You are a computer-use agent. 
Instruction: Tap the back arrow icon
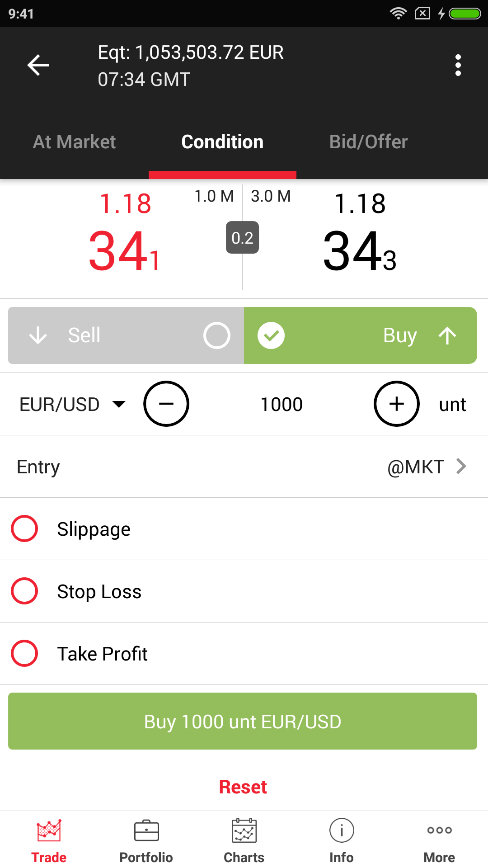pos(38,65)
